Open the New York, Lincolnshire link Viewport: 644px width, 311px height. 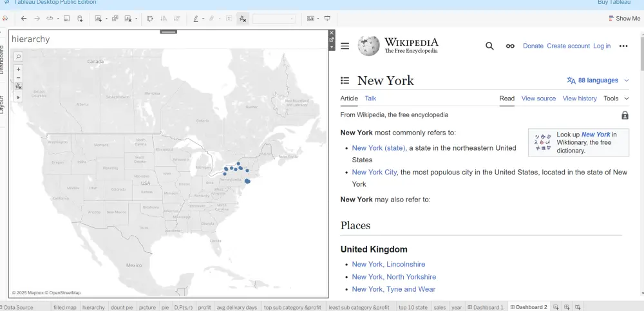[388, 264]
